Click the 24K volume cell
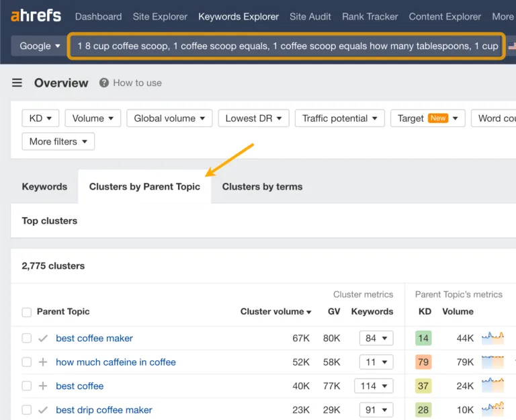Image resolution: width=516 pixels, height=420 pixels. pyautogui.click(x=465, y=386)
